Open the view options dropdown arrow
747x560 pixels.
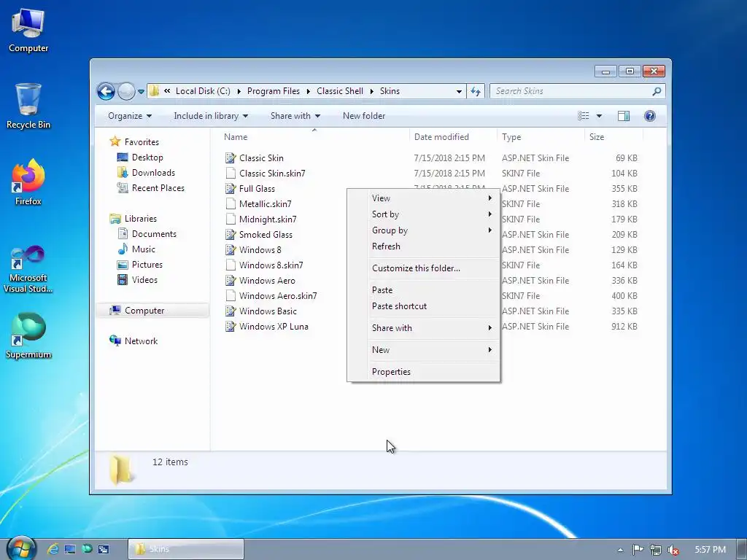599,116
